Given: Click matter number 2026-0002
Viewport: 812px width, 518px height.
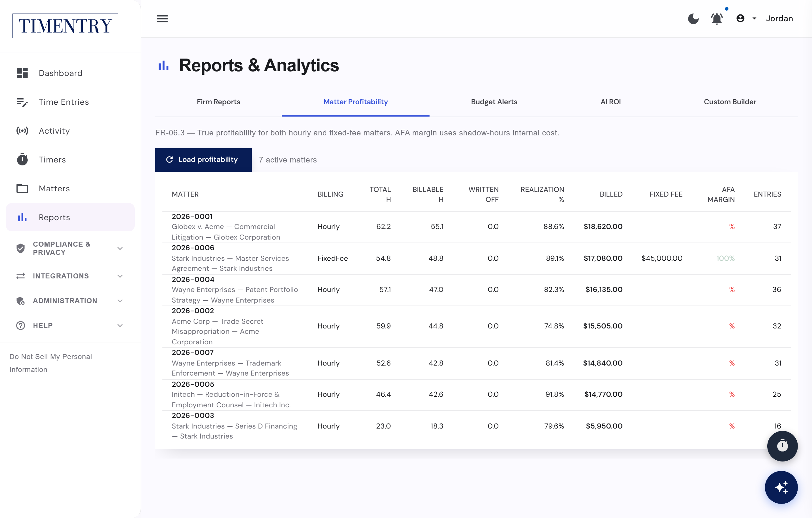Looking at the screenshot, I should point(193,310).
